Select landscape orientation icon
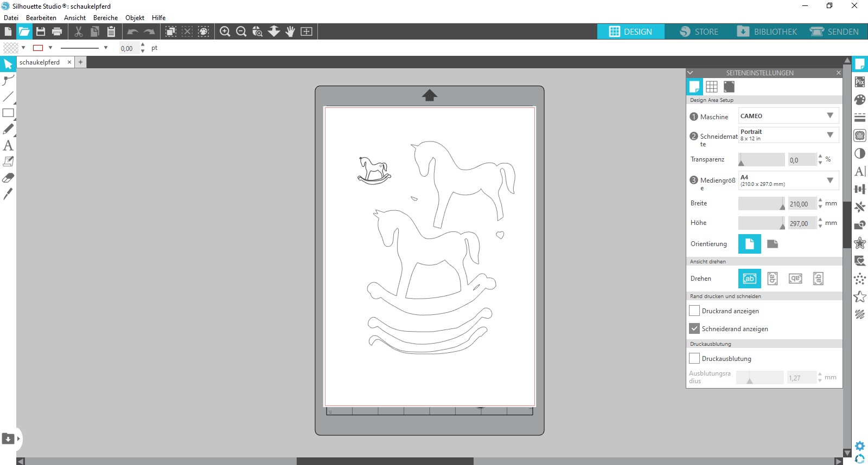The height and width of the screenshot is (465, 868). tap(773, 244)
